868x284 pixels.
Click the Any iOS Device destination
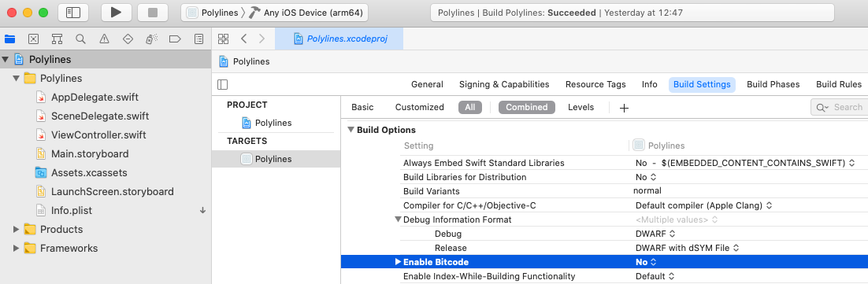[x=313, y=12]
